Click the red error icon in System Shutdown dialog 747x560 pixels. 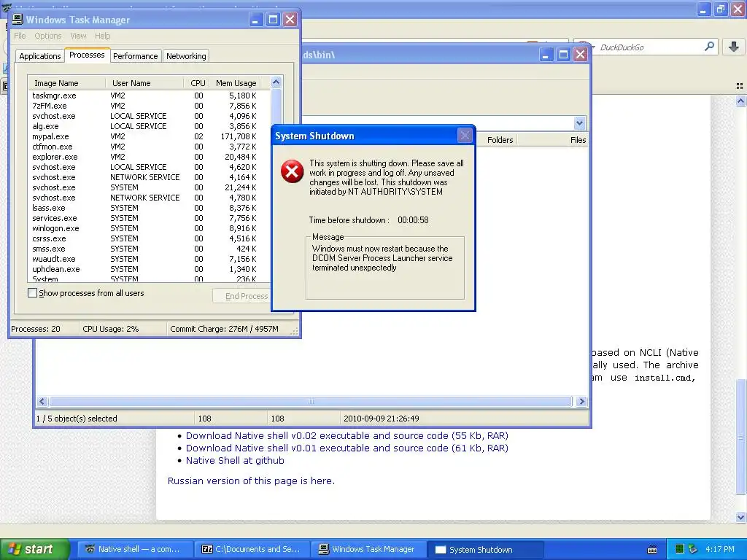292,171
